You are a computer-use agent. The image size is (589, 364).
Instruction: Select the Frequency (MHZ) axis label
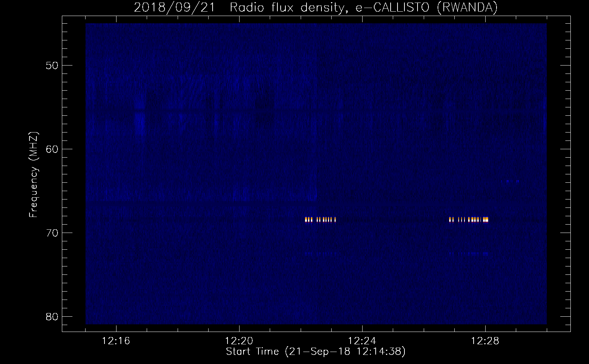click(33, 175)
